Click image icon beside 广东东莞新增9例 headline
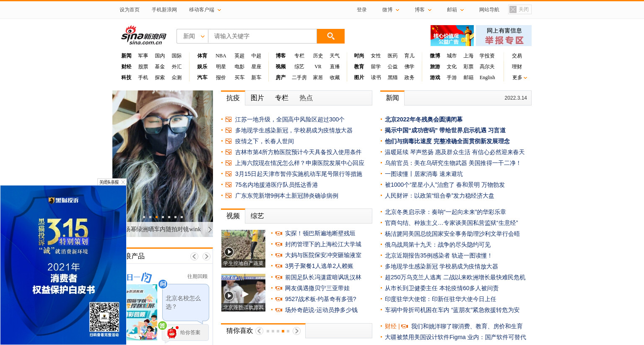The height and width of the screenshot is (345, 644). (x=229, y=196)
